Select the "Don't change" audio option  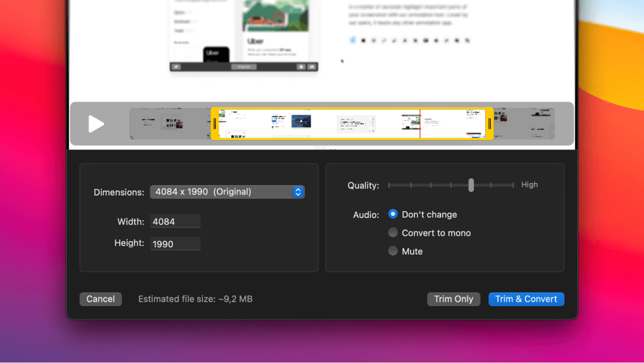tap(393, 214)
